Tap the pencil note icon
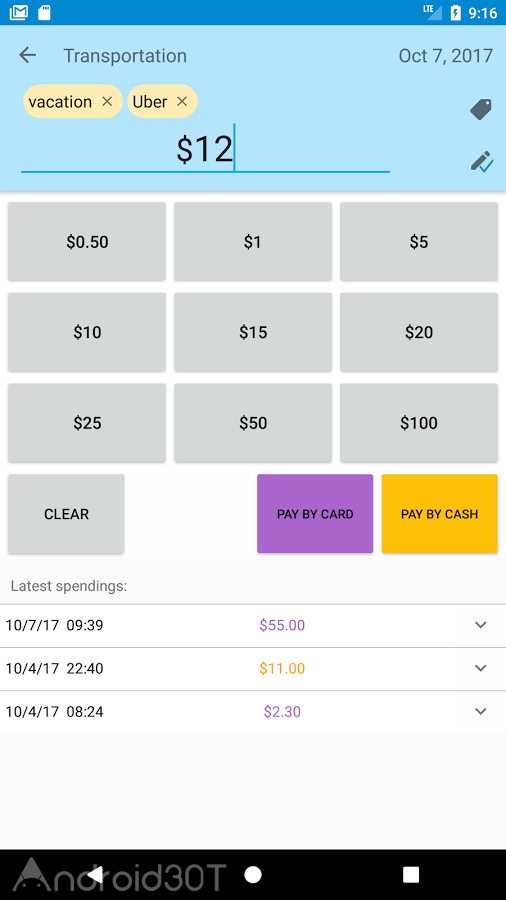This screenshot has height=900, width=506. coord(481,161)
